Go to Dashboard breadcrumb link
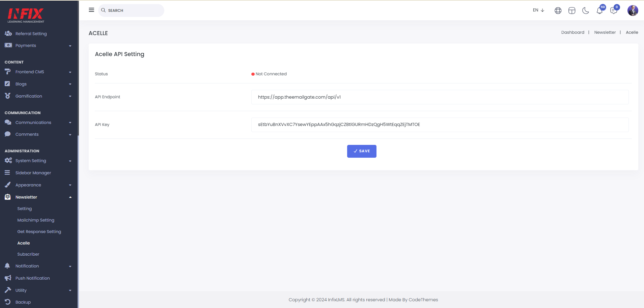 [x=573, y=32]
